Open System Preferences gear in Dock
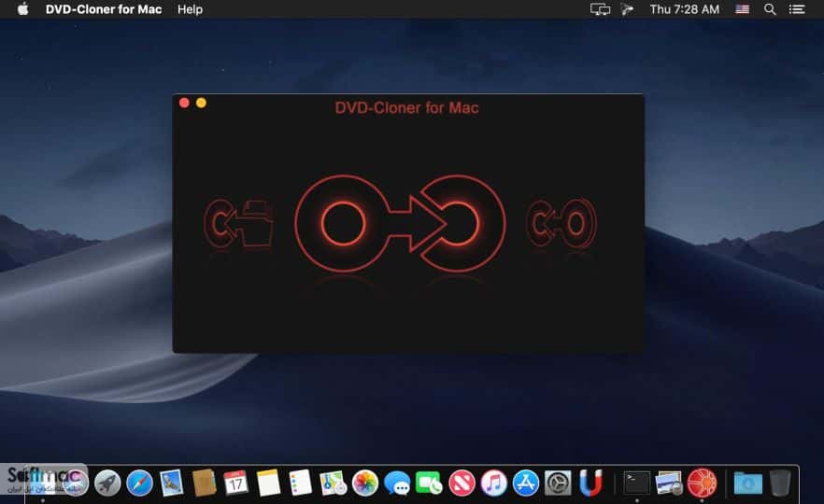824x504 pixels. click(558, 483)
